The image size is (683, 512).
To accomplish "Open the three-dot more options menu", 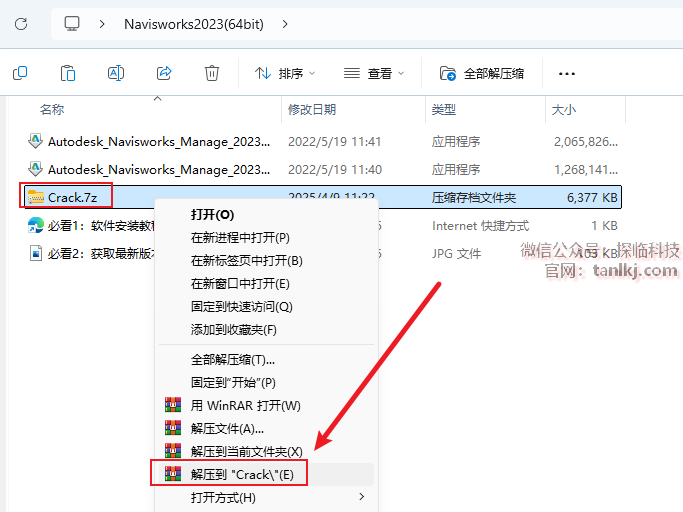I will [x=567, y=74].
